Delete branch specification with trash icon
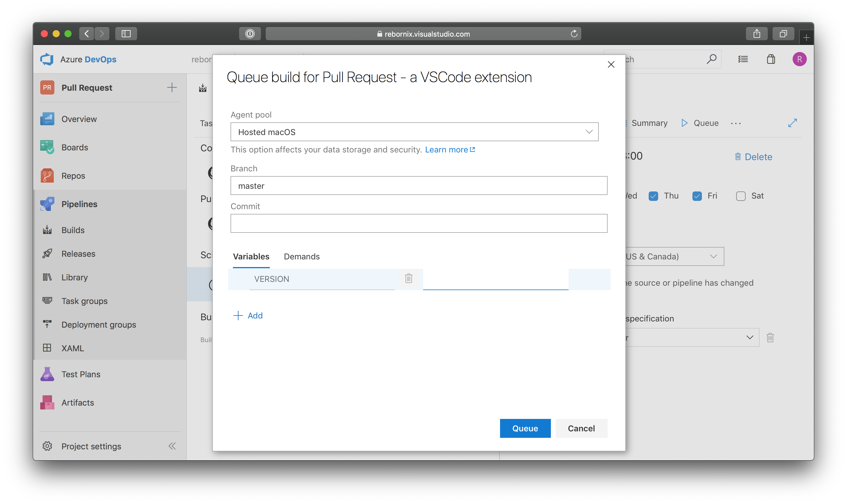 pos(770,337)
